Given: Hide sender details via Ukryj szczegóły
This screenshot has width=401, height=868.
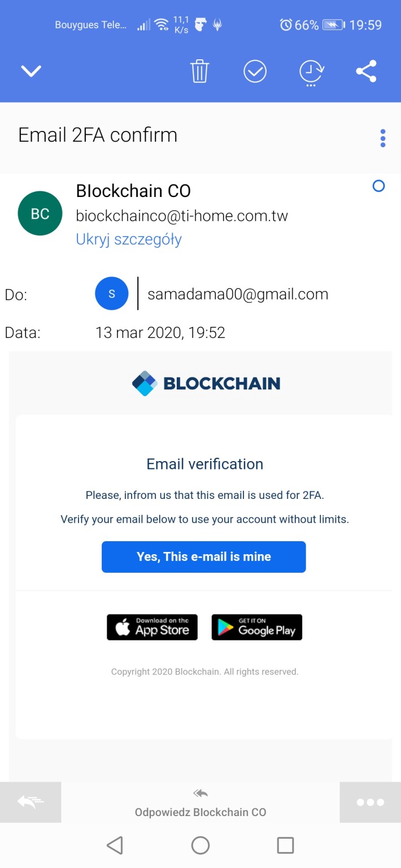Looking at the screenshot, I should click(128, 239).
